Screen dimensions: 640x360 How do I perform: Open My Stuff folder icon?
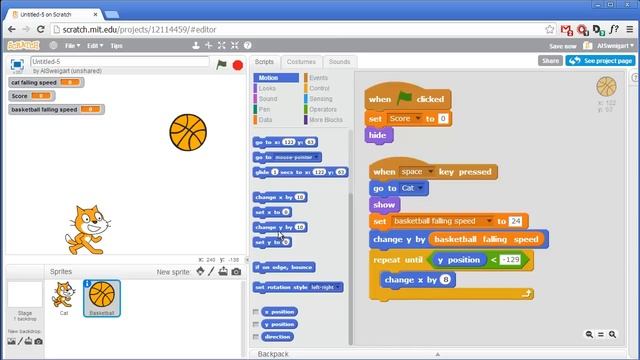587,46
